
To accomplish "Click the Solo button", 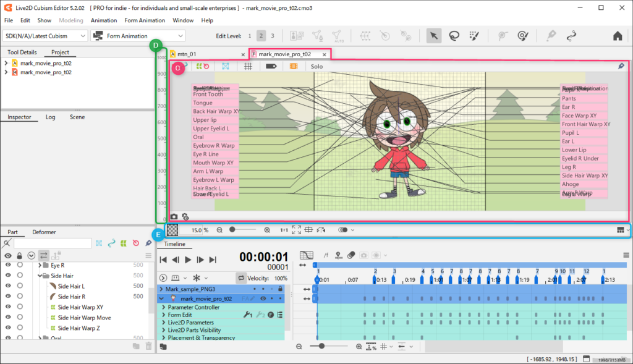I will (x=316, y=67).
